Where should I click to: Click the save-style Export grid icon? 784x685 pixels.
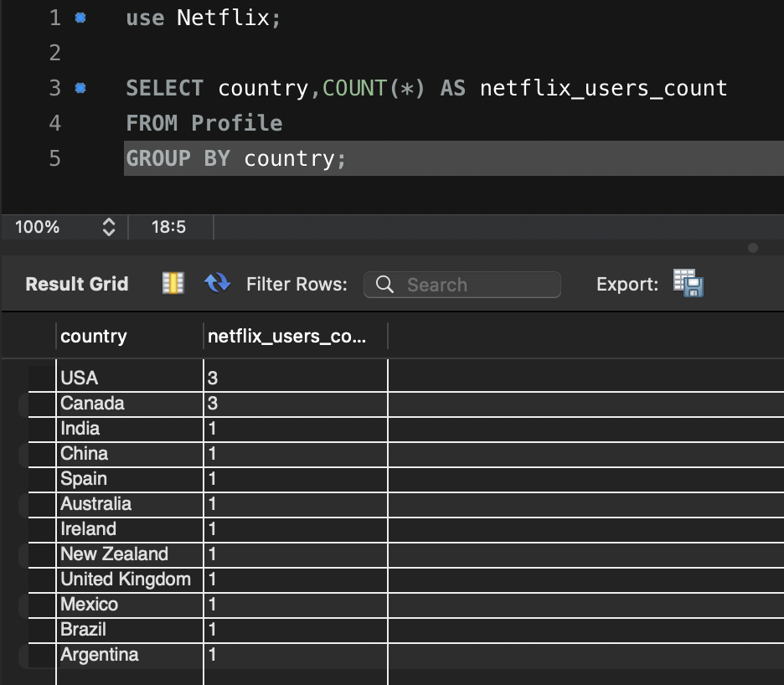coord(687,284)
